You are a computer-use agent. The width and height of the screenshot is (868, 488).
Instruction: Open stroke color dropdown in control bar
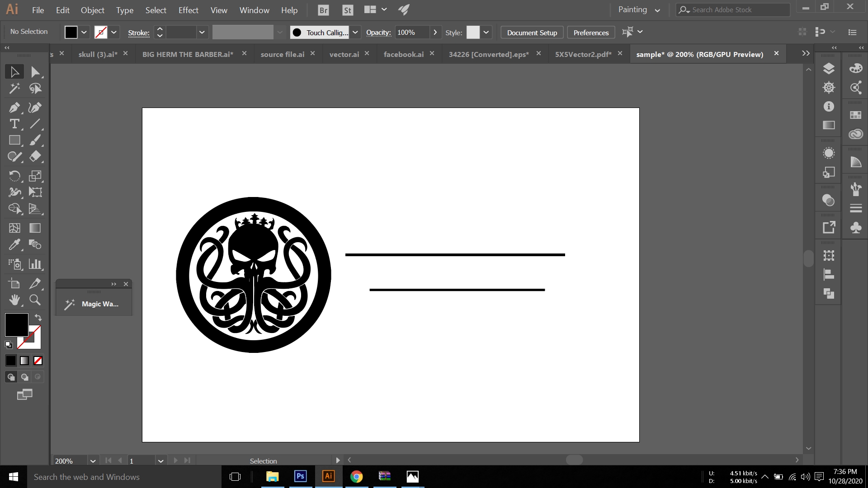(x=114, y=32)
